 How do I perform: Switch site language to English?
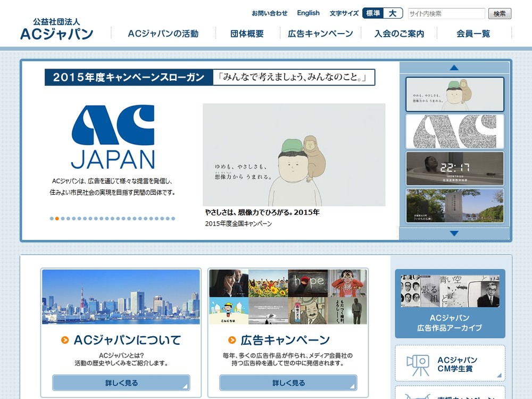pos(308,13)
